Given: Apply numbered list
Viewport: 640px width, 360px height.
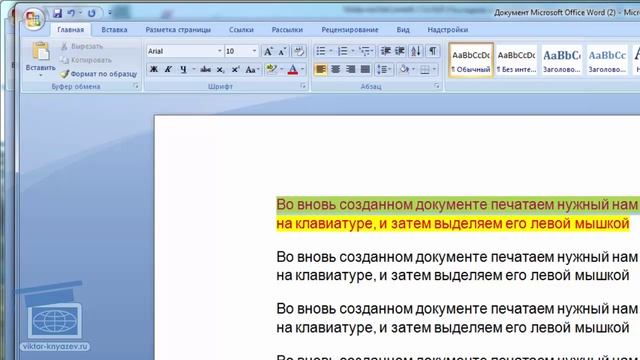Looking at the screenshot, I should [x=342, y=51].
